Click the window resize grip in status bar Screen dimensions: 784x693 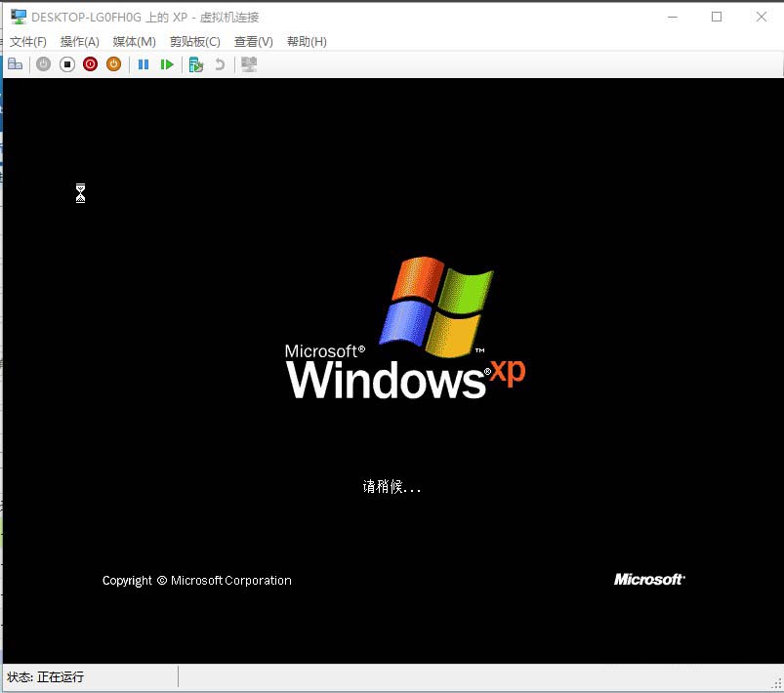[777, 684]
